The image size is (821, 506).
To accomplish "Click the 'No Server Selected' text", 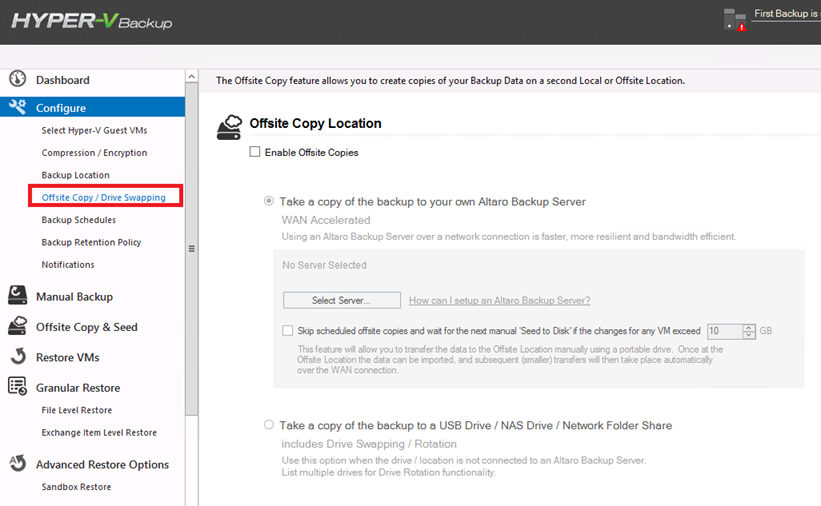I will tap(325, 265).
